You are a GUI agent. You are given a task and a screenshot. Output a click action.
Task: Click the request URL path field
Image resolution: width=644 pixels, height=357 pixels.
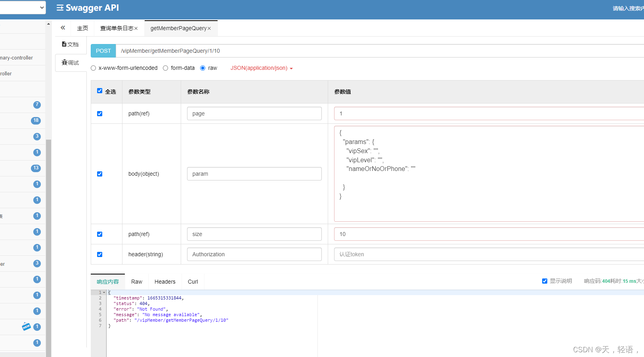[x=380, y=51]
